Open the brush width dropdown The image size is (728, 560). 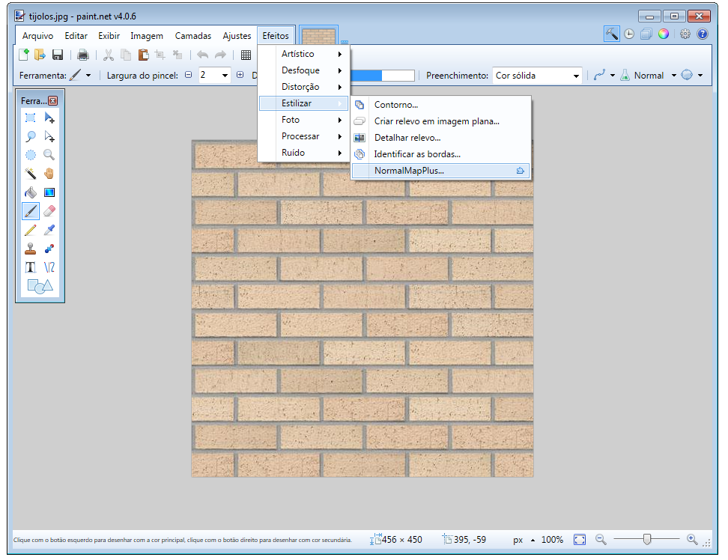pyautogui.click(x=225, y=76)
